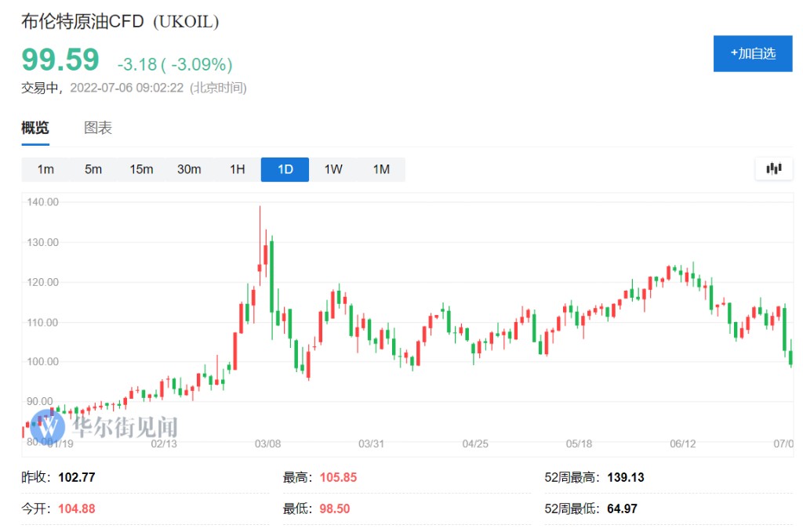Click the latest candle at chart right edge
The image size is (803, 532).
pyautogui.click(x=790, y=356)
